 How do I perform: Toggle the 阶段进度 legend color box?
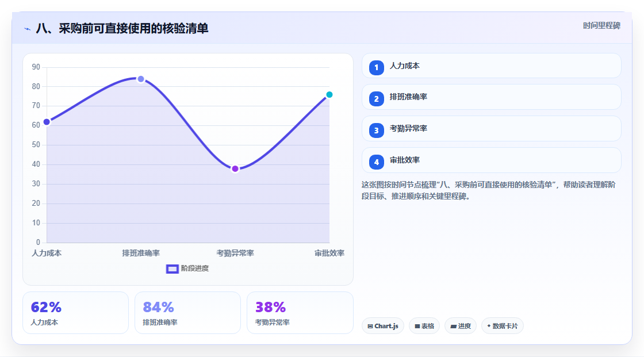172,268
